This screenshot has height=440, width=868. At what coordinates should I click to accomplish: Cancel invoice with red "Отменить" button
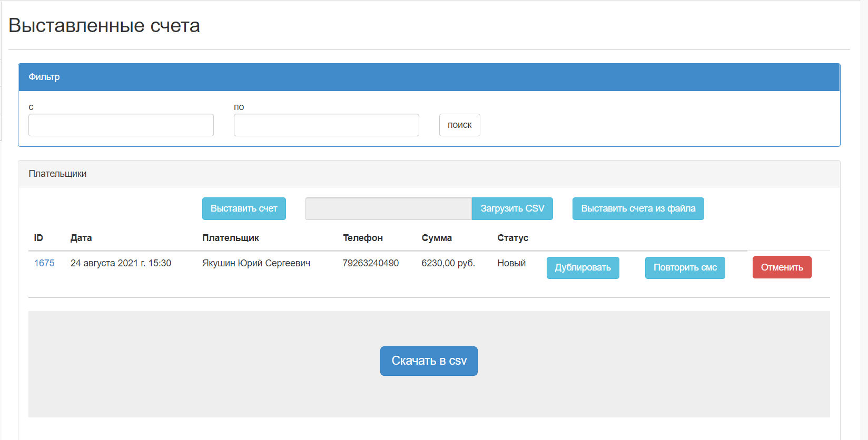tap(782, 267)
